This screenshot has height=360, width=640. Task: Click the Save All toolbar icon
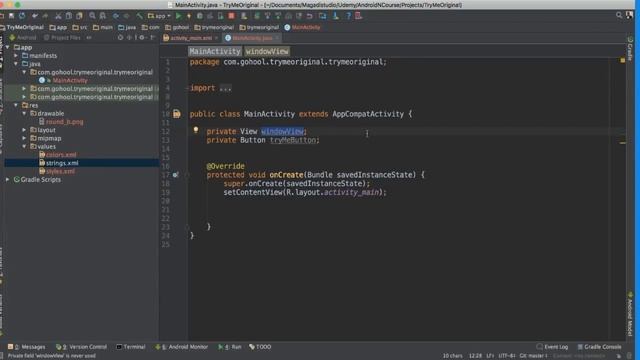pyautogui.click(x=11, y=16)
